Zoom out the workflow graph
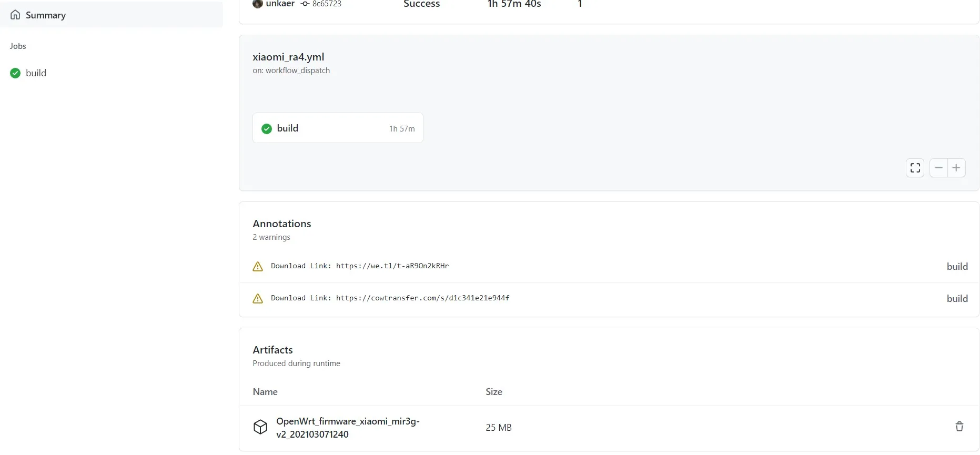The height and width of the screenshot is (455, 980). (x=938, y=168)
